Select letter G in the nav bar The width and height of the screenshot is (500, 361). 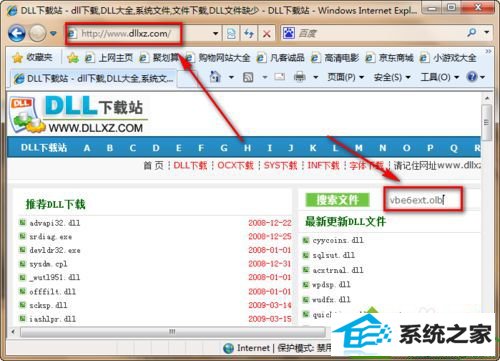pos(224,148)
